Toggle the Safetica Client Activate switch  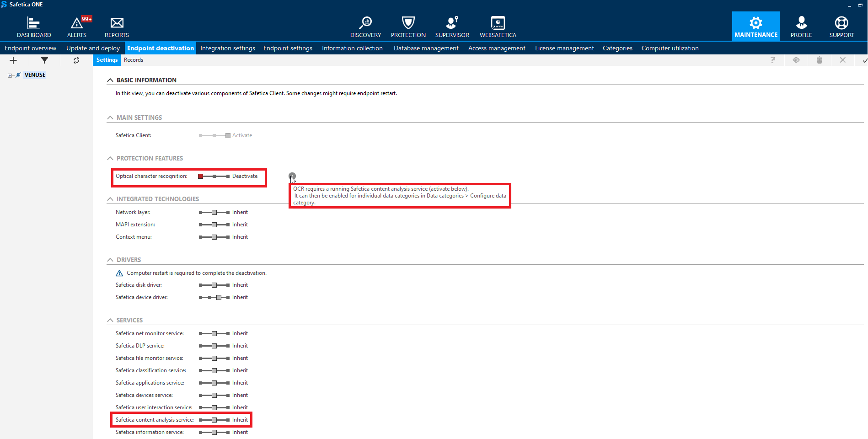(x=214, y=135)
